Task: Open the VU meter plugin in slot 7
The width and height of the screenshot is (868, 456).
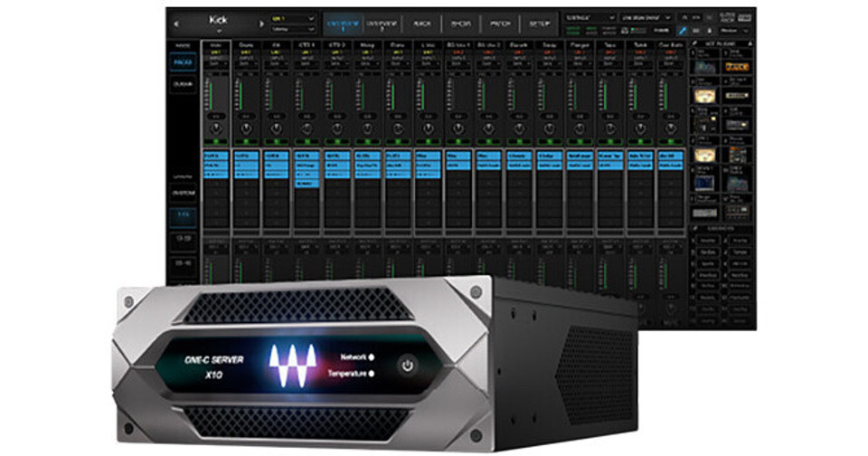Action: [706, 155]
